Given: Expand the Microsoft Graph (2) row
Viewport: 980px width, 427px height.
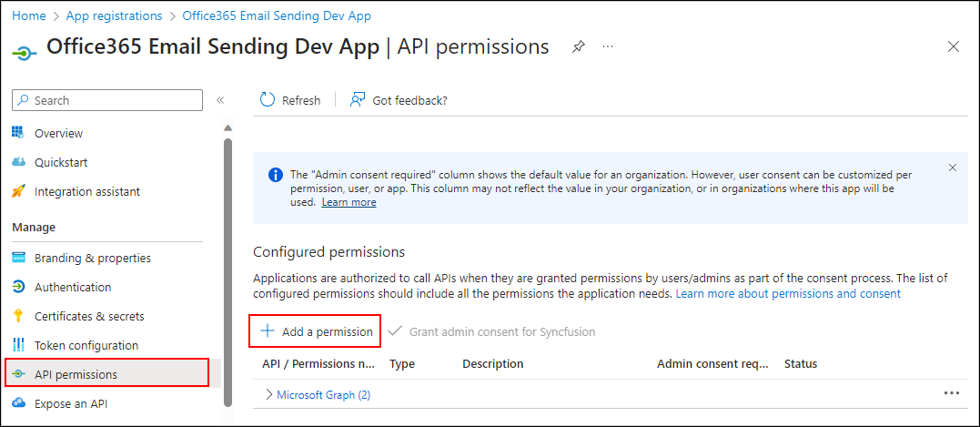Looking at the screenshot, I should [x=268, y=394].
